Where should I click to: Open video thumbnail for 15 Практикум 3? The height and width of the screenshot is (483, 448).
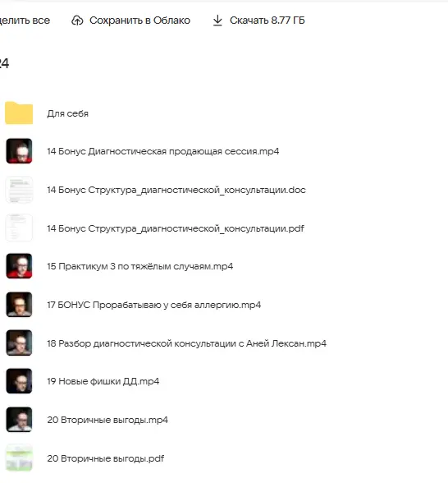pos(19,266)
